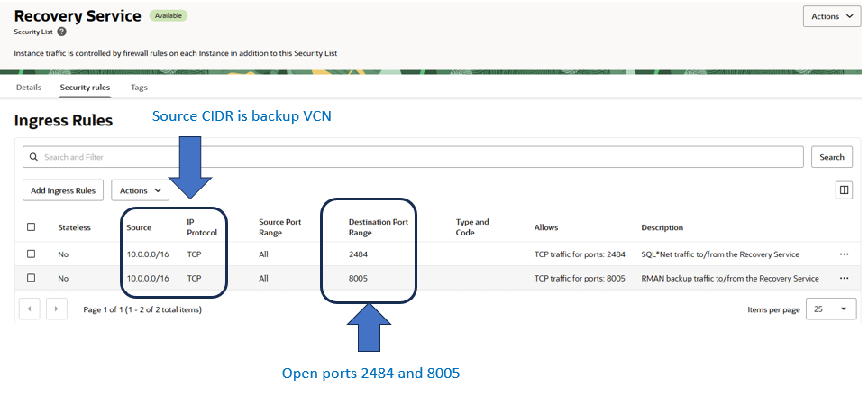
Task: Click the Security List help question-mark icon
Action: pyautogui.click(x=61, y=32)
